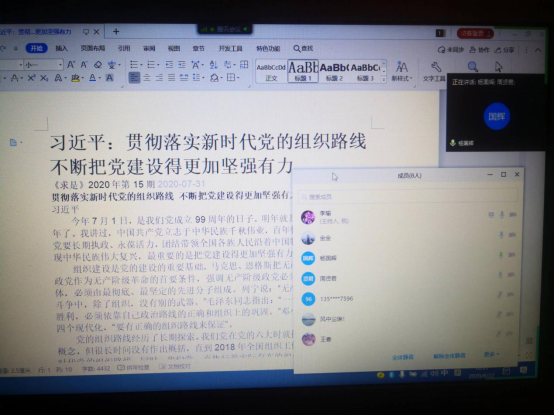Toggle microphone for 李瑜 in member list
Screen dimensions: 554x416
click(502, 215)
